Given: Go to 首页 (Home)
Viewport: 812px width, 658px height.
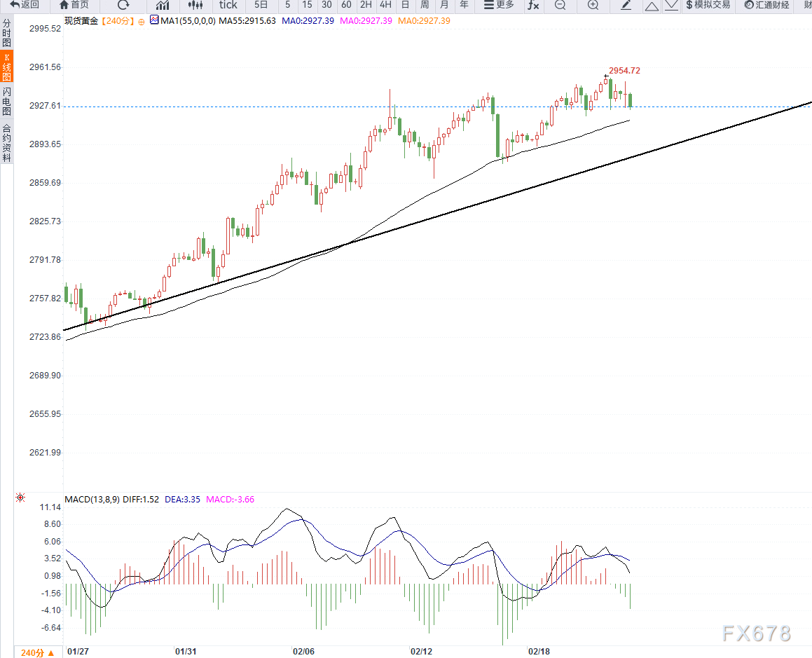Looking at the screenshot, I should pos(74,5).
